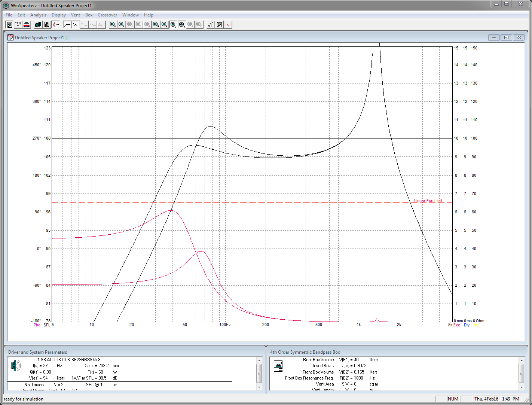Click the red-blue crossover lines icon
The width and height of the screenshot is (532, 405).
228,25
